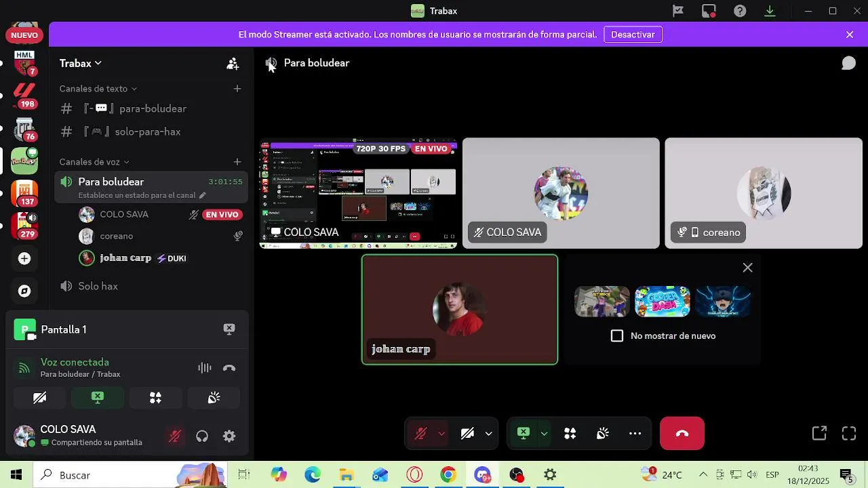Screen dimensions: 868x488
Task: Open the NUEVO server notification at top
Action: 24,35
